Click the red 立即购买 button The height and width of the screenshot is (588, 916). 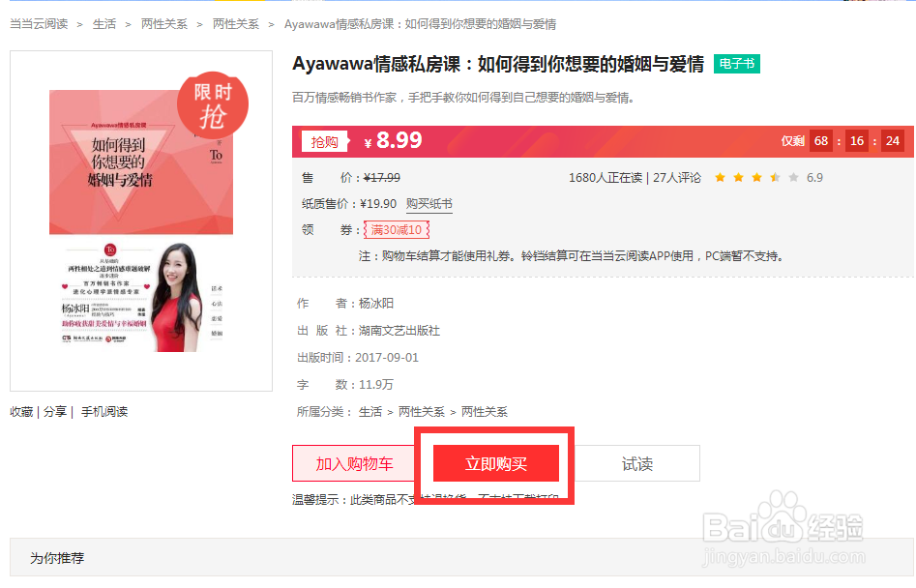[496, 463]
